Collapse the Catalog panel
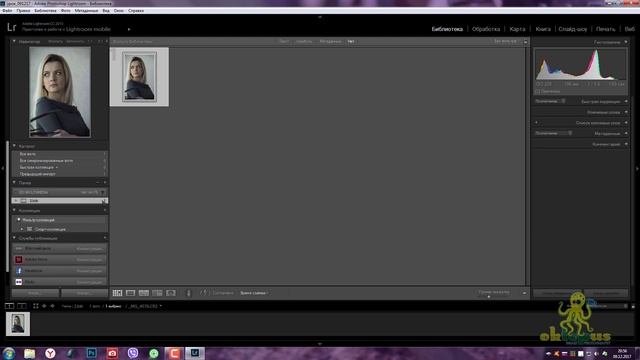This screenshot has width=640, height=360. click(14, 146)
